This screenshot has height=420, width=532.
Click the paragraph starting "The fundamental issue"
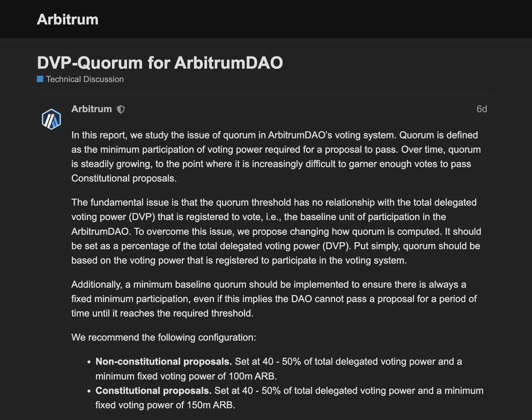[x=276, y=232]
